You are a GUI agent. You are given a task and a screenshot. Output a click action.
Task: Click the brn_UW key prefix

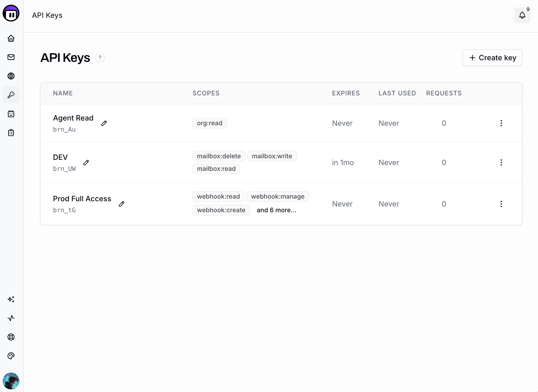click(x=64, y=169)
